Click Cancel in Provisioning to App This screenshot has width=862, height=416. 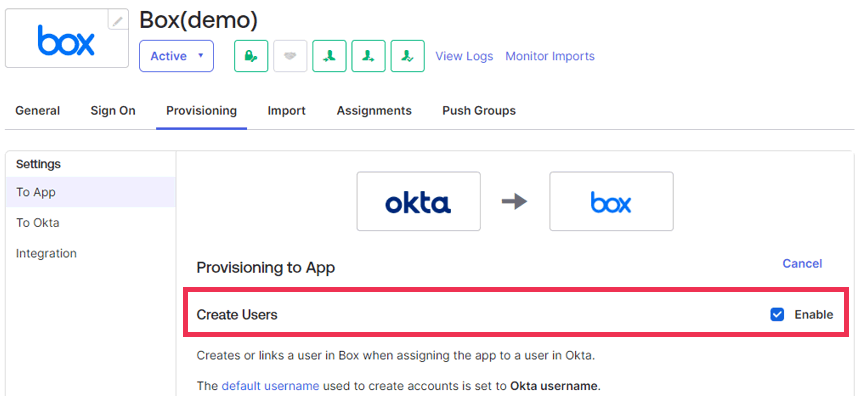pos(802,263)
